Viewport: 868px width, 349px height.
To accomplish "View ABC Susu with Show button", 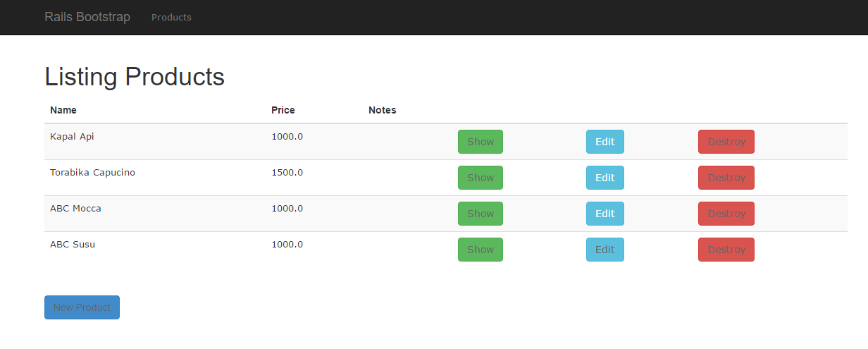I will (480, 250).
